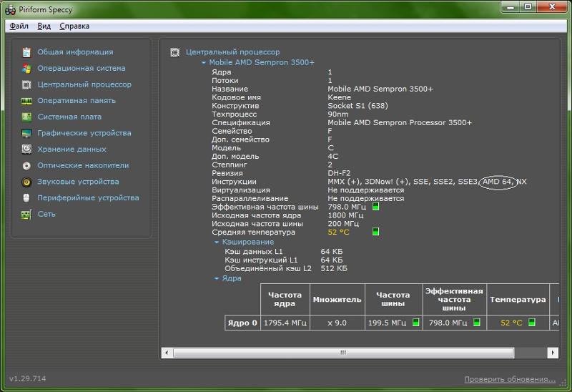
Task: Collapse the Ядра section arrow
Action: (x=217, y=278)
